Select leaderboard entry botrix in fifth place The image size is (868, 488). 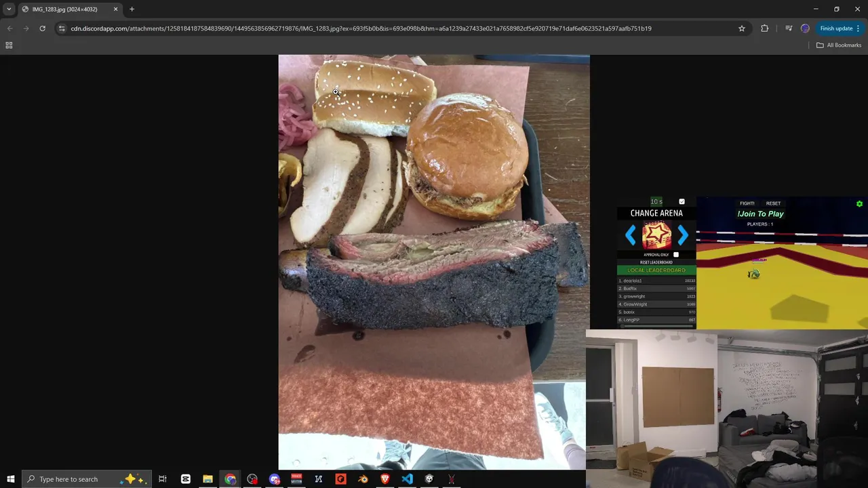point(656,312)
